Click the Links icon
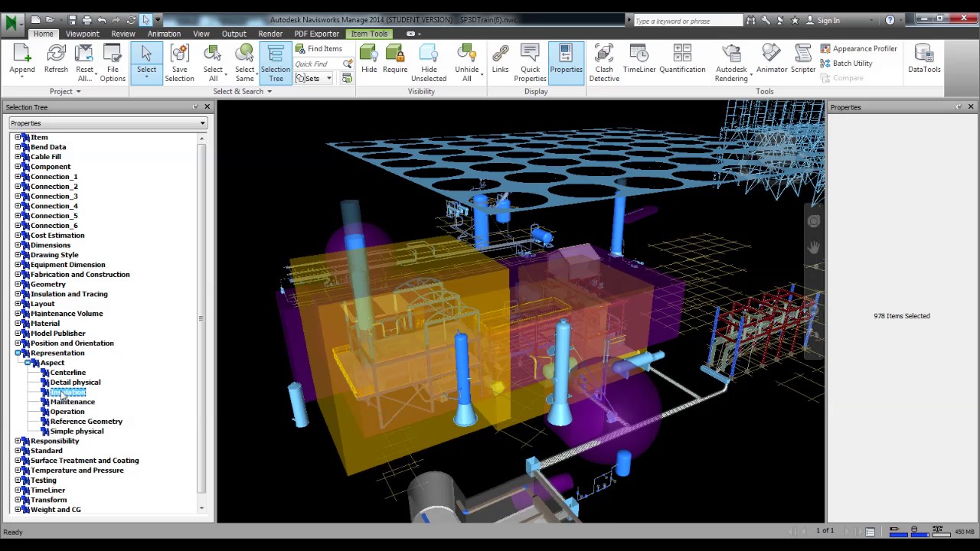The width and height of the screenshot is (980, 551). point(500,54)
